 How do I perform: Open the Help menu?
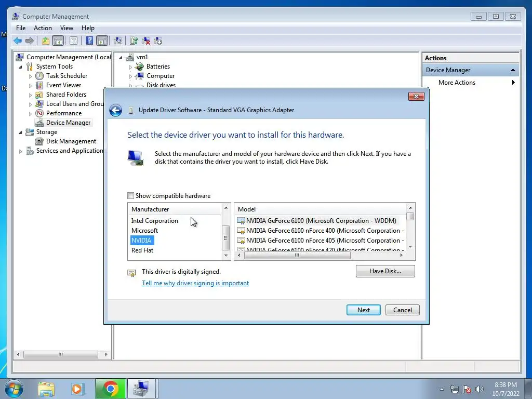[x=88, y=28]
